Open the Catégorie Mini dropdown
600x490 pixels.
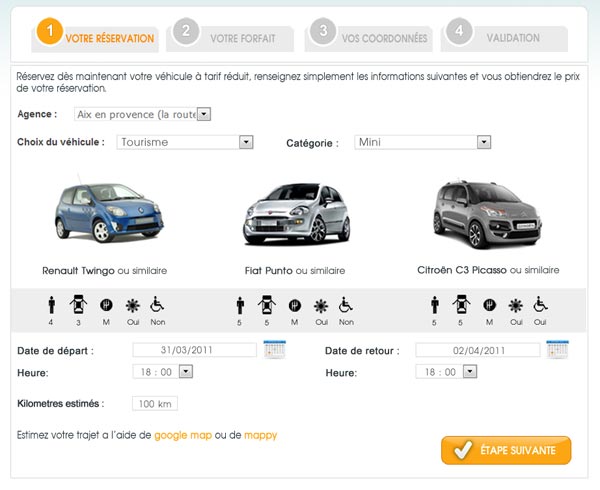pos(422,142)
